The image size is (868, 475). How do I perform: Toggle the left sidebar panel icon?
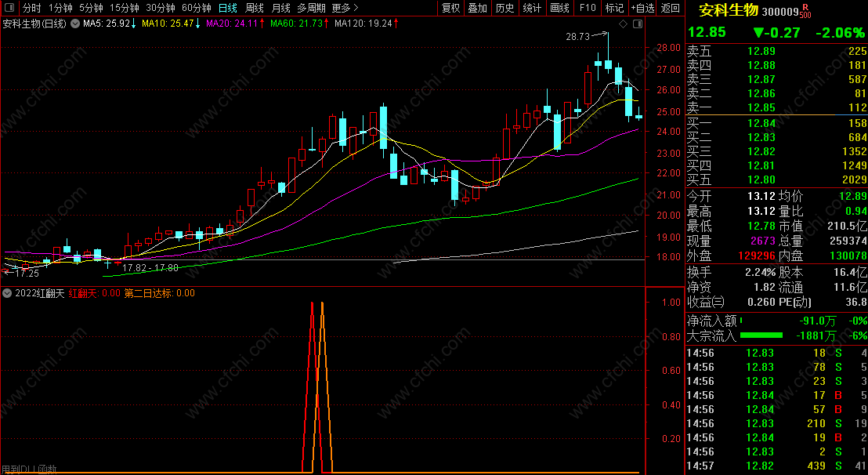pyautogui.click(x=9, y=8)
